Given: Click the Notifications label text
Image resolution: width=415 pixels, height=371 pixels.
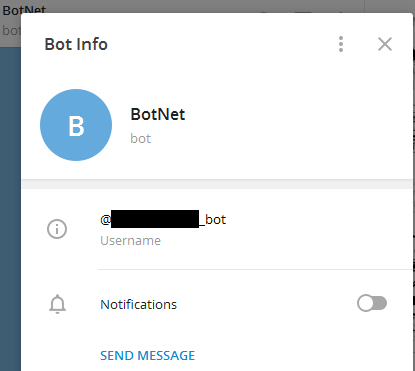Looking at the screenshot, I should click(x=138, y=305).
